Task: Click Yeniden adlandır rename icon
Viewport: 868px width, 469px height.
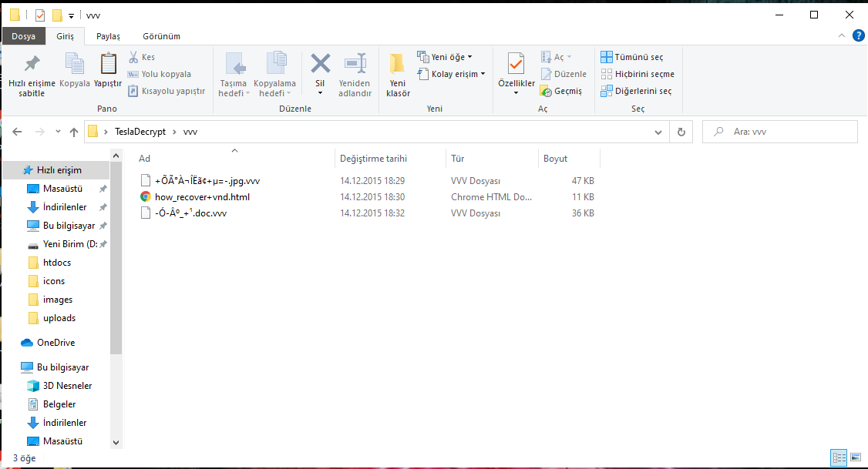Action: [x=355, y=64]
